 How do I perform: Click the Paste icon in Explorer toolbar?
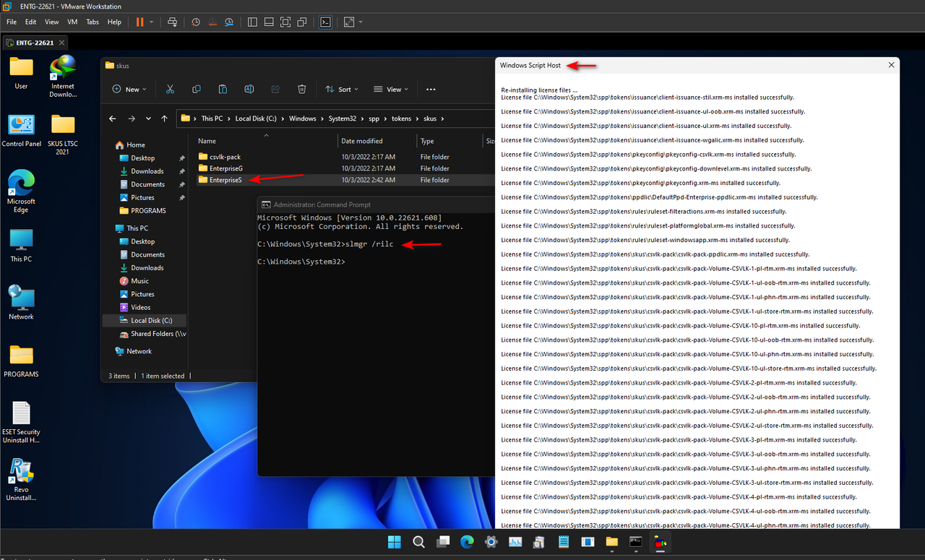[223, 89]
